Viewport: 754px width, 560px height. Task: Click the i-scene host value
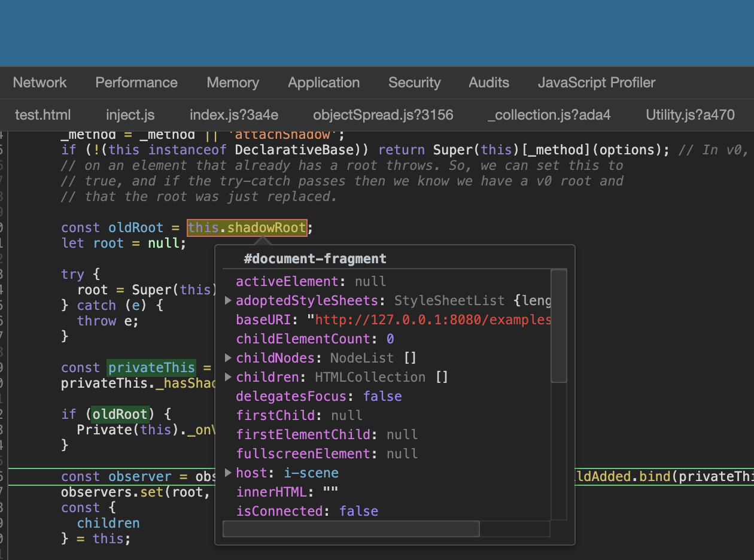pyautogui.click(x=311, y=473)
